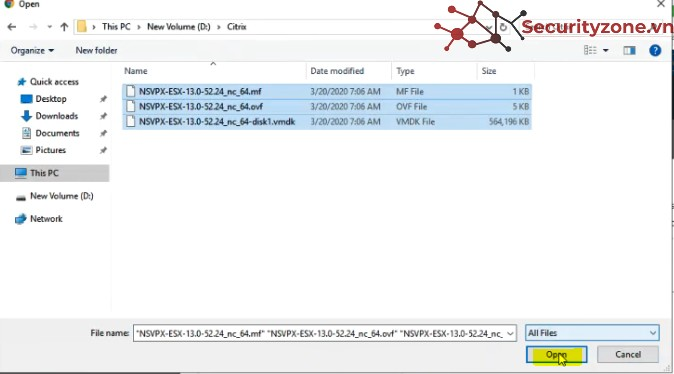This screenshot has height=374, width=674.
Task: Open the Organize menu
Action: click(x=32, y=51)
